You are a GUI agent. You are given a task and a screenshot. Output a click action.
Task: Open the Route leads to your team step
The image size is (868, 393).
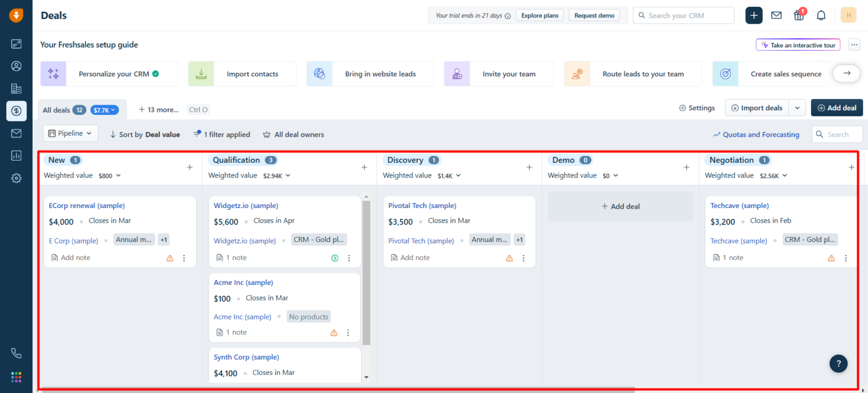(x=633, y=74)
